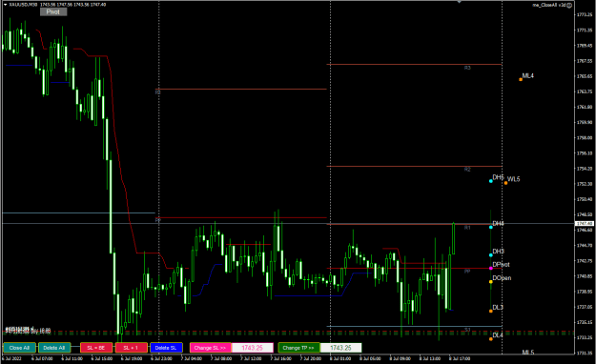The width and height of the screenshot is (596, 364).
Task: Click the 8 Jul 17:00 time label
Action: [x=460, y=358]
